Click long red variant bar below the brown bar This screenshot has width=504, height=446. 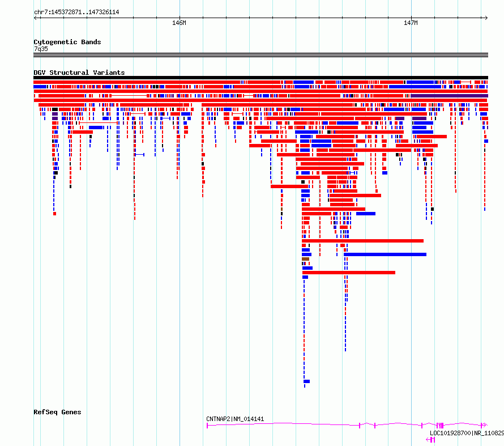[349, 273]
